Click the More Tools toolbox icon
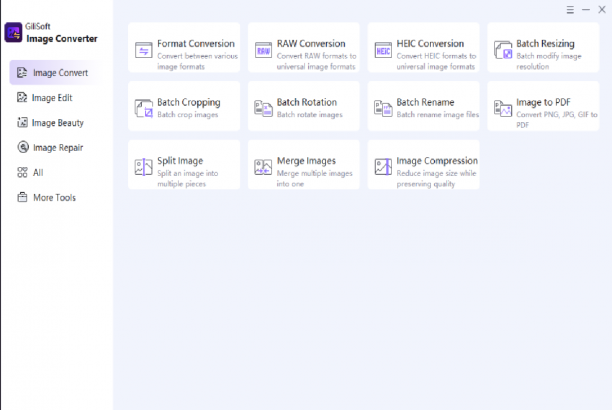The image size is (612, 410). click(x=22, y=197)
